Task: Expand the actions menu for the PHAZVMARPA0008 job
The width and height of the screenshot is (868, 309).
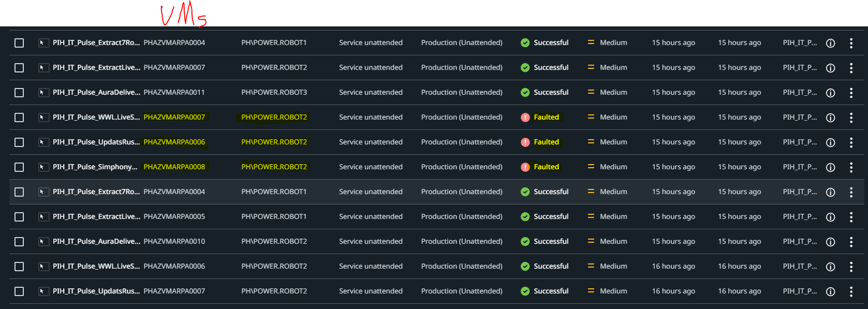Action: pyautogui.click(x=851, y=167)
